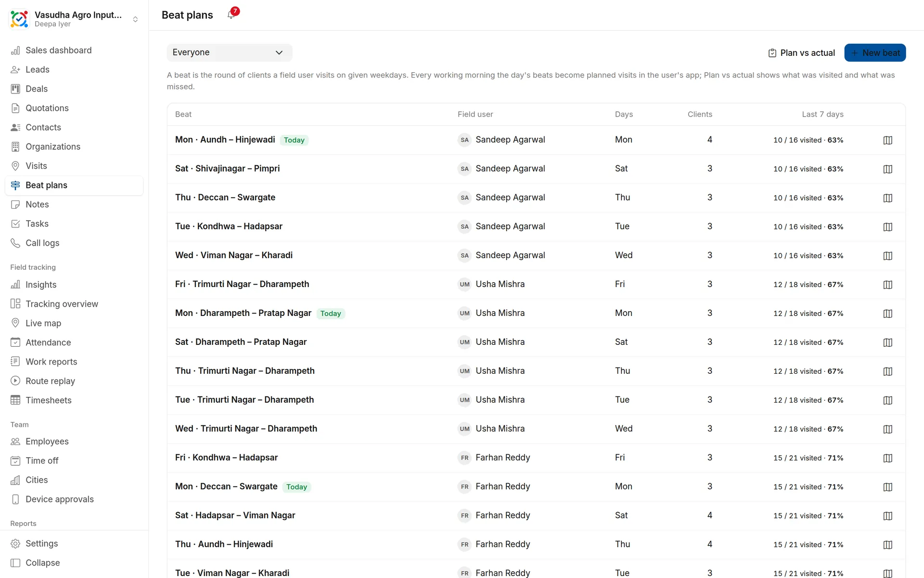Open Timesheets in the sidebar
Viewport: 924px width, 578px height.
pyautogui.click(x=74, y=400)
